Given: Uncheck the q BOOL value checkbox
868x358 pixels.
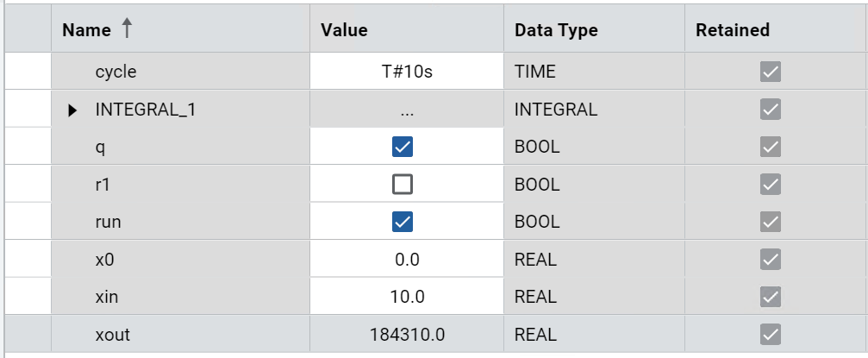Looking at the screenshot, I should (402, 147).
